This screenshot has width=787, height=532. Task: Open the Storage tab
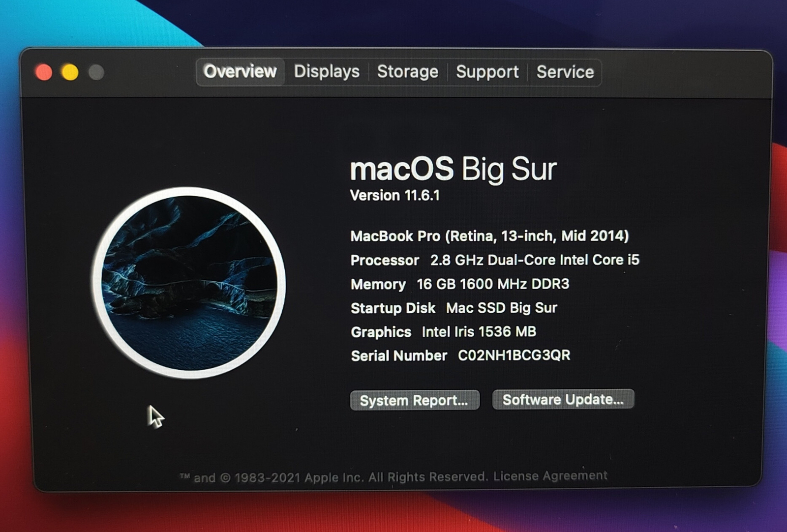point(408,72)
